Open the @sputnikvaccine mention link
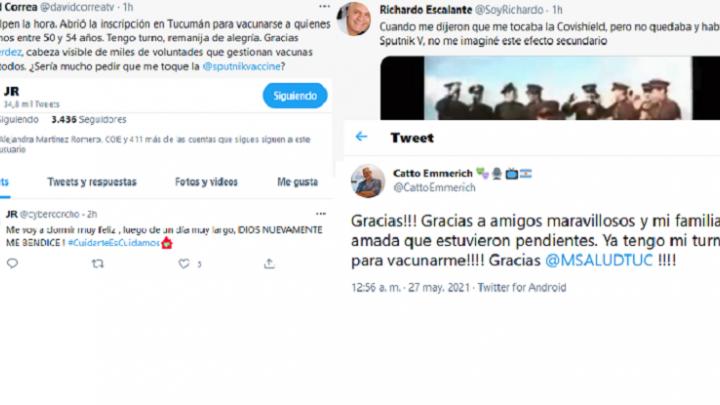 click(x=242, y=67)
